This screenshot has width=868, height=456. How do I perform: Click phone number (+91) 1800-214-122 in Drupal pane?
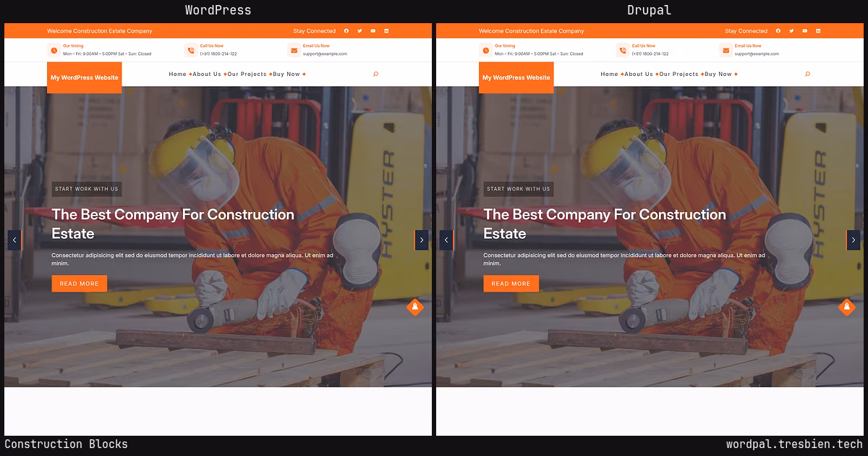[650, 54]
